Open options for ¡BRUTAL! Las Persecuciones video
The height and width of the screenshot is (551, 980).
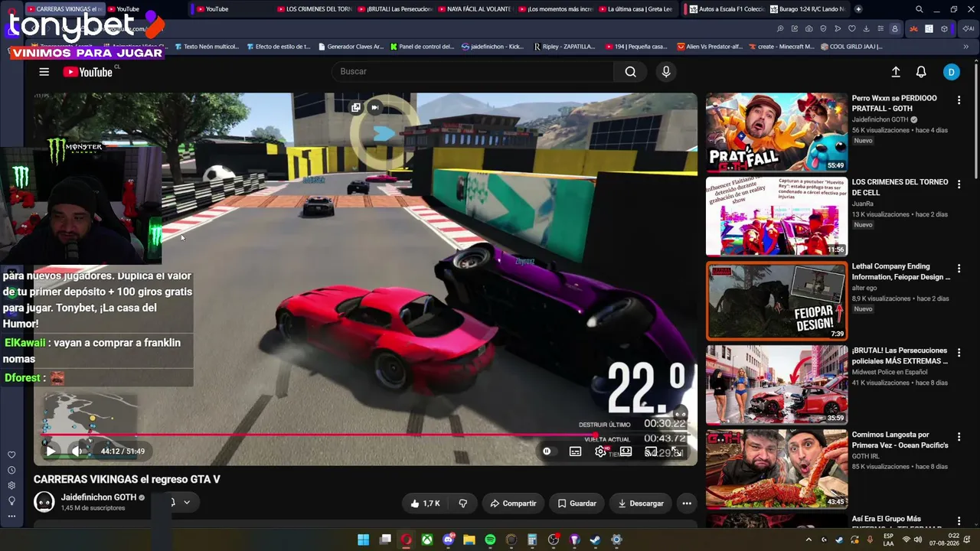[959, 353]
